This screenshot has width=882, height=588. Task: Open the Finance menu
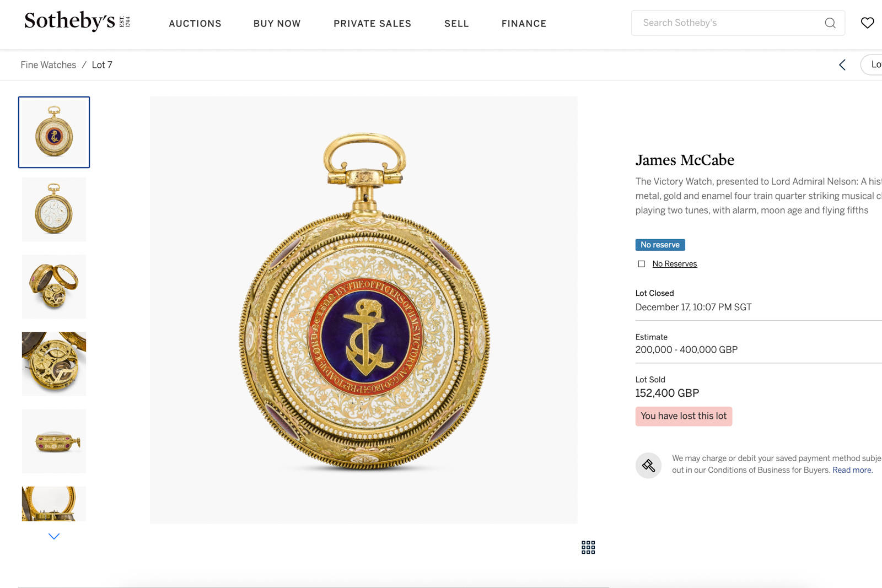point(524,24)
